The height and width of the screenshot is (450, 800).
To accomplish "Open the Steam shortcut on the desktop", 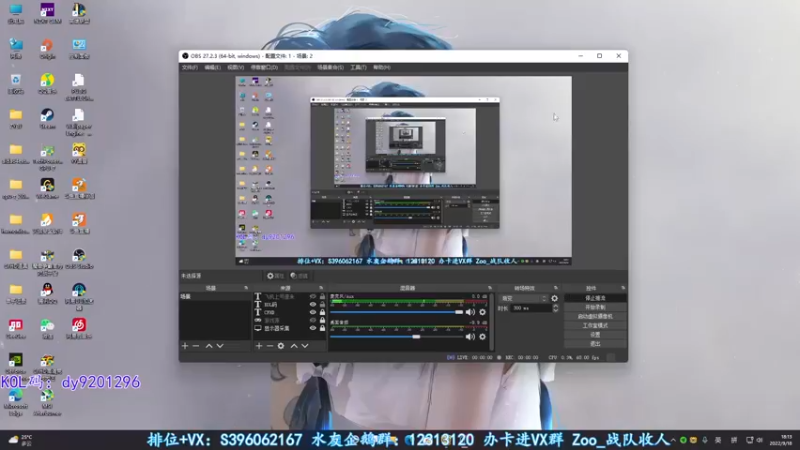I will point(47,119).
